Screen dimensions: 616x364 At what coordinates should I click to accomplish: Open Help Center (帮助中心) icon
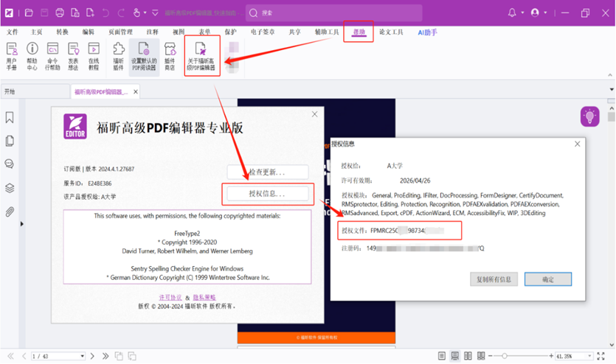(x=32, y=56)
